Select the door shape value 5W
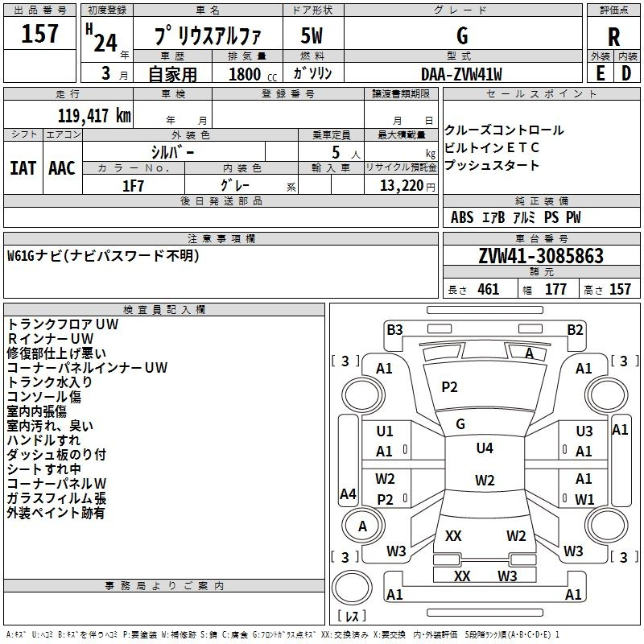This screenshot has height=644, width=644. coord(312,35)
